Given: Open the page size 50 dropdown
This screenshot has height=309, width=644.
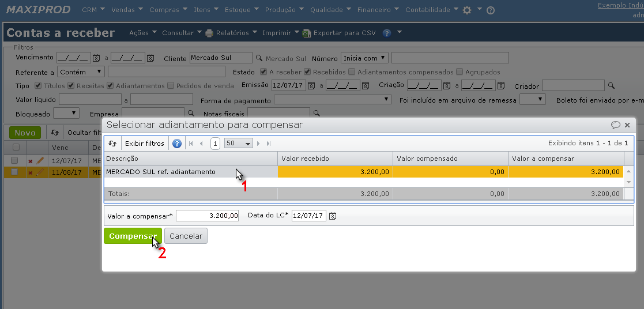Looking at the screenshot, I should (x=239, y=144).
